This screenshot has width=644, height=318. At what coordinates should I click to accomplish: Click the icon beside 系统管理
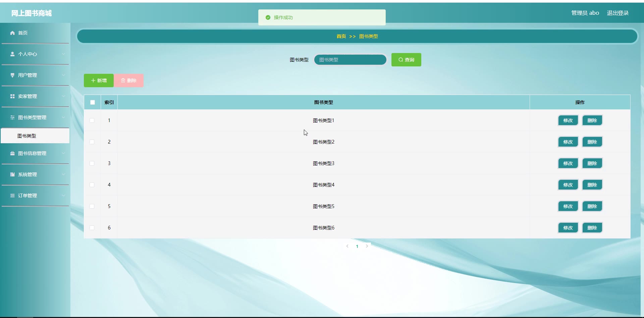pos(12,174)
